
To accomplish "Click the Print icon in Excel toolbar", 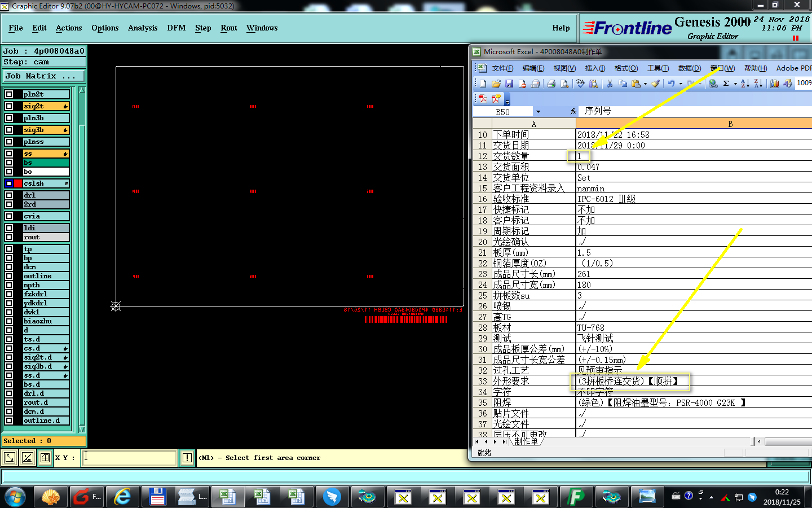I will tap(551, 84).
